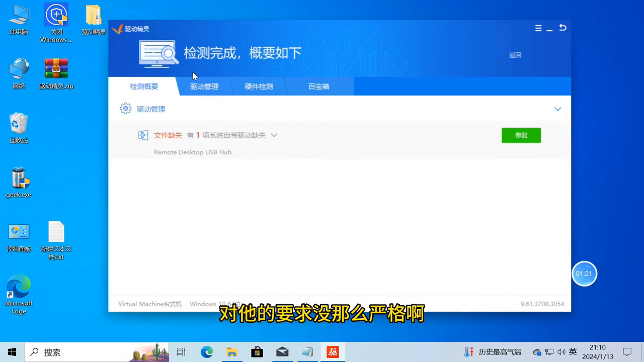
Task: Select the 网络 desktop icon
Action: coord(19,74)
